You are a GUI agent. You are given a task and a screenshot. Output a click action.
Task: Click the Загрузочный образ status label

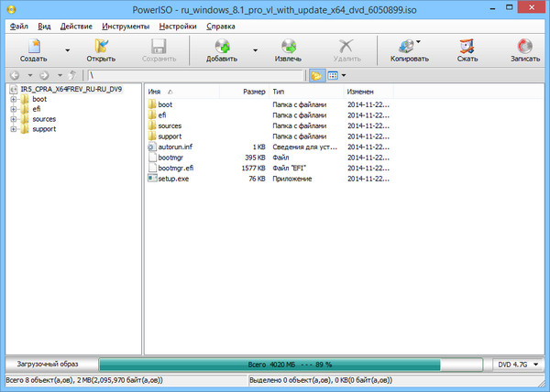[x=49, y=364]
